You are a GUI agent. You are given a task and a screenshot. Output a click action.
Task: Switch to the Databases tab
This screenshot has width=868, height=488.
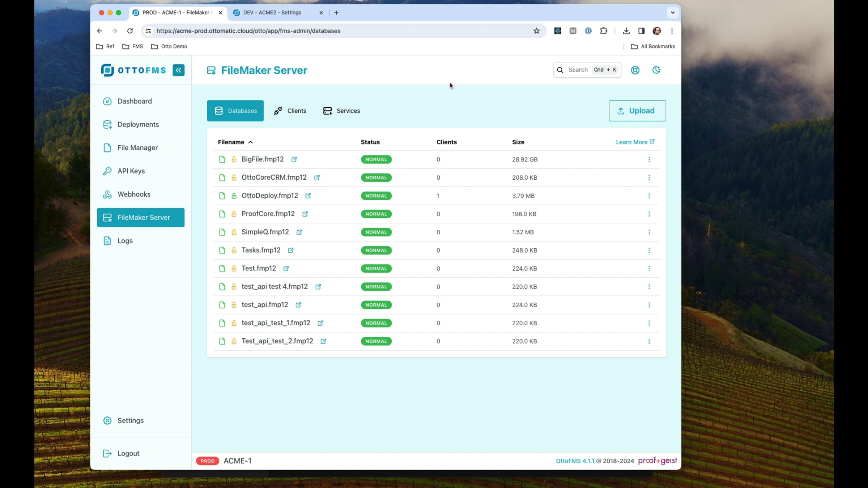point(235,111)
